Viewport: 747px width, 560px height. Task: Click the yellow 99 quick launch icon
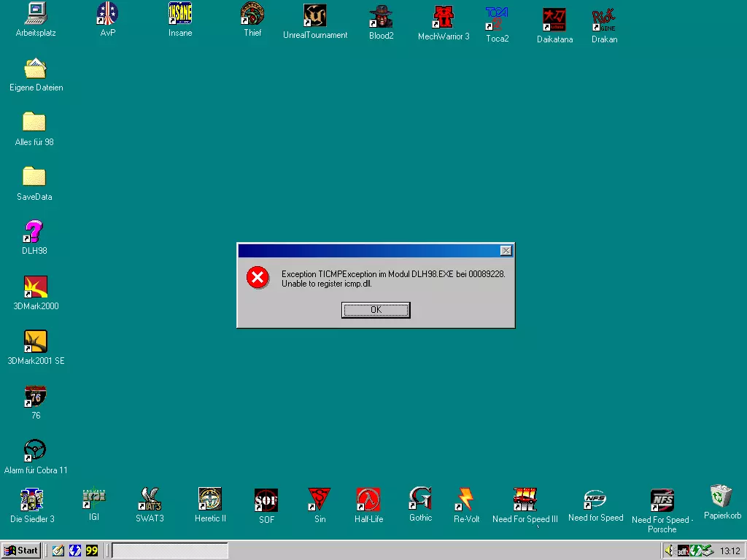click(x=92, y=551)
